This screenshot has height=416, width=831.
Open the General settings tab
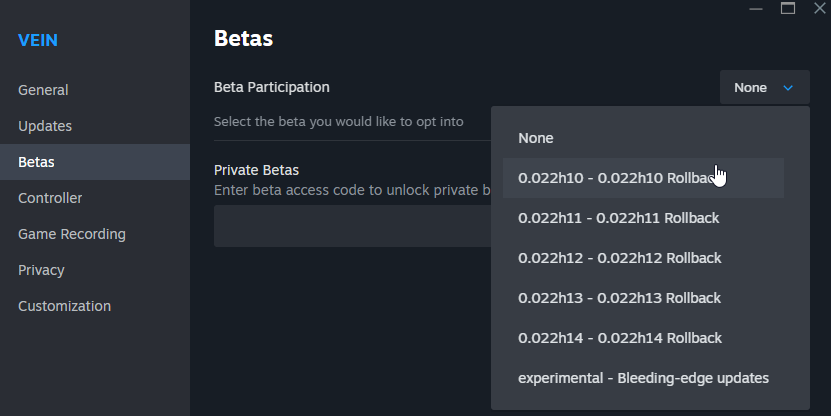tap(43, 90)
